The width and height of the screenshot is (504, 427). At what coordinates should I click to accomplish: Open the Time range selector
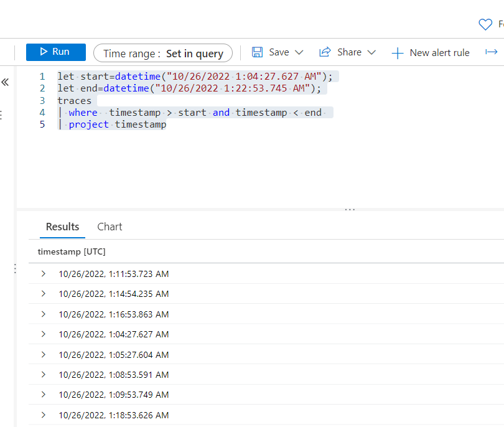tap(163, 53)
